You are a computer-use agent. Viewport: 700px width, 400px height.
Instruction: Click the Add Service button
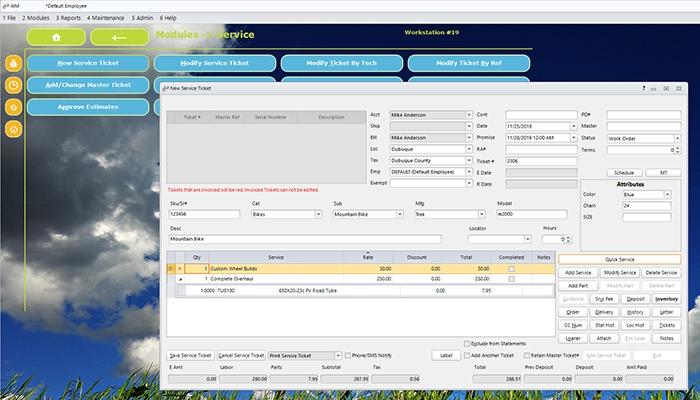(578, 273)
